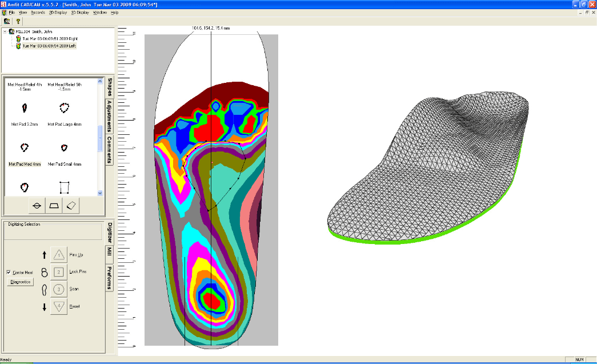Image resolution: width=597 pixels, height=364 pixels.
Task: Open the Records menu
Action: 38,12
